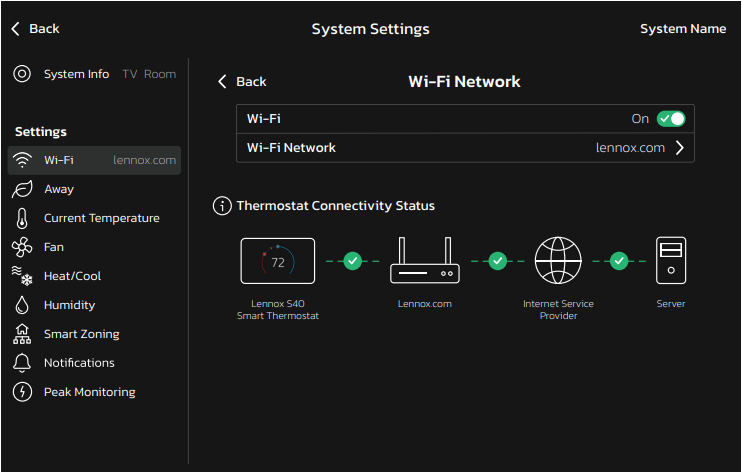Click the Away leaf icon
742x473 pixels.
22,189
